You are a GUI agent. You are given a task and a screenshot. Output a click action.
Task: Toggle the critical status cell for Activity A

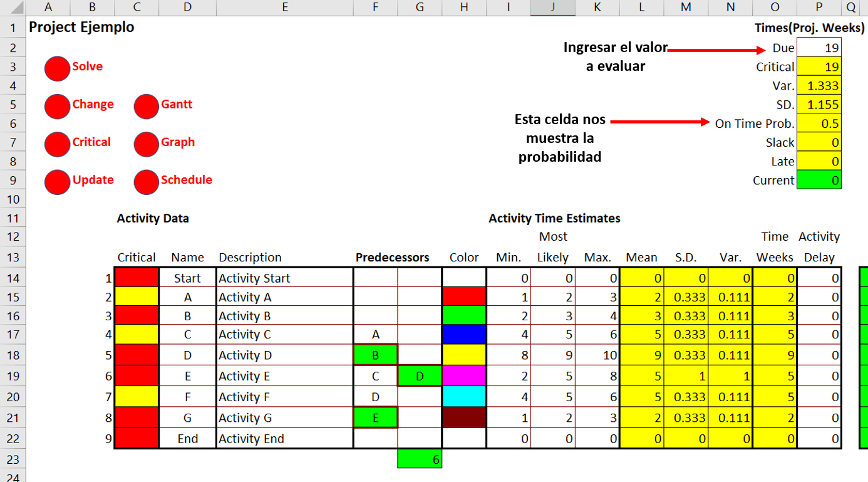pos(136,296)
